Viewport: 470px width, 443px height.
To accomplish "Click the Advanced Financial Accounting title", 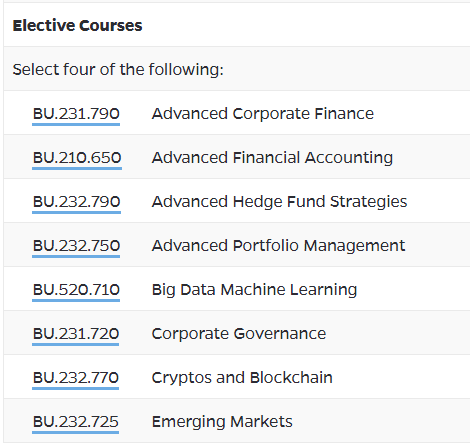I will [272, 158].
